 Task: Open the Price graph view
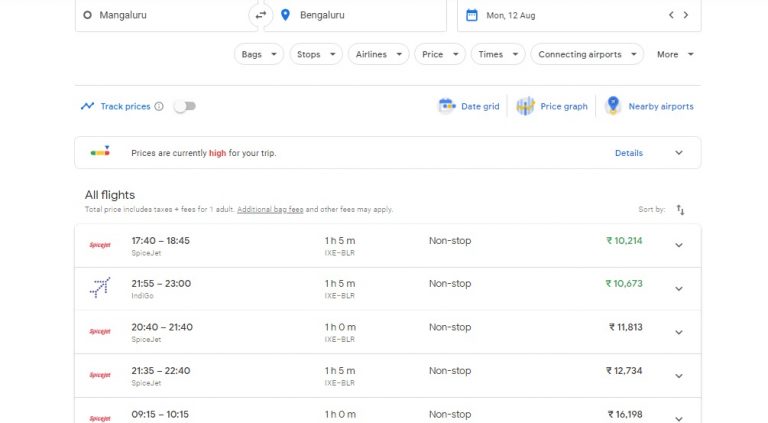coord(552,106)
